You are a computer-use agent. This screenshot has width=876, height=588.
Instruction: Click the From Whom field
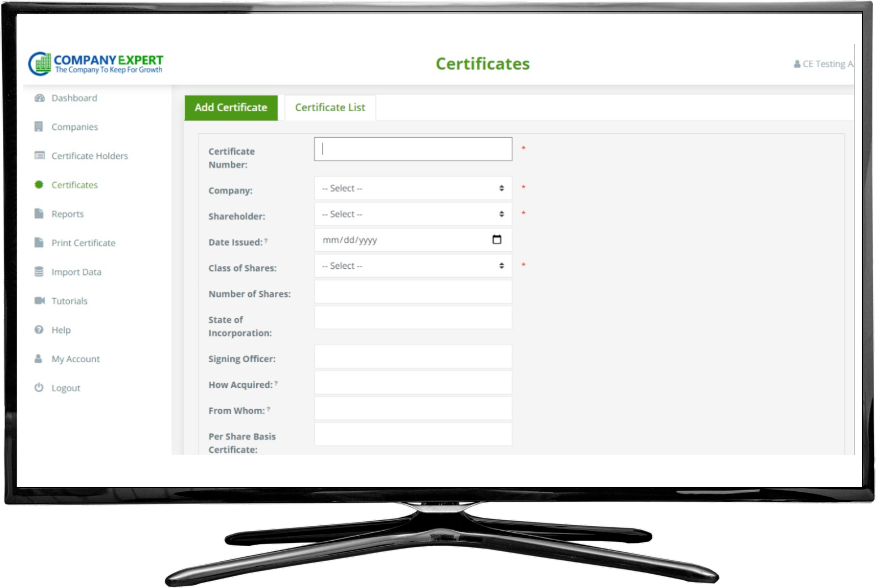pos(413,408)
